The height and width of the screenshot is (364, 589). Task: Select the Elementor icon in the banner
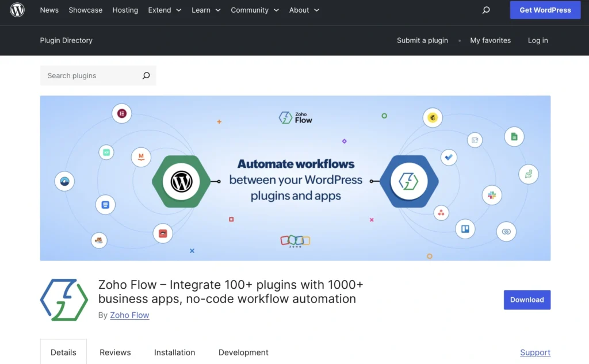pos(122,113)
